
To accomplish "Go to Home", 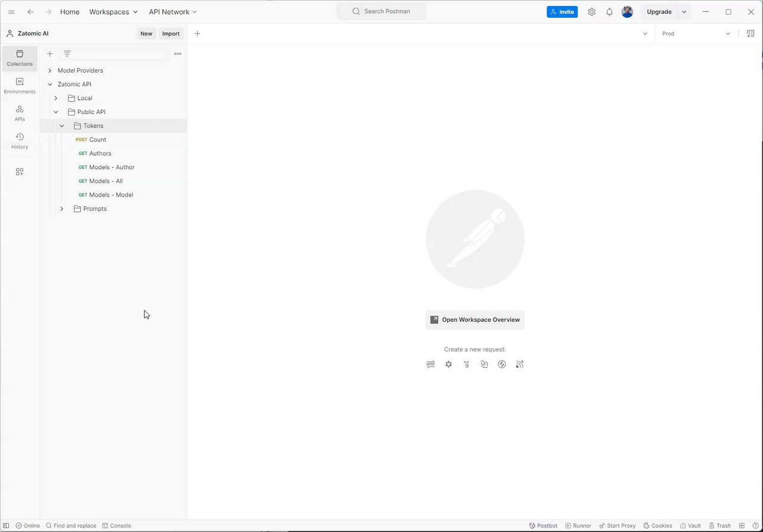I will pos(70,12).
